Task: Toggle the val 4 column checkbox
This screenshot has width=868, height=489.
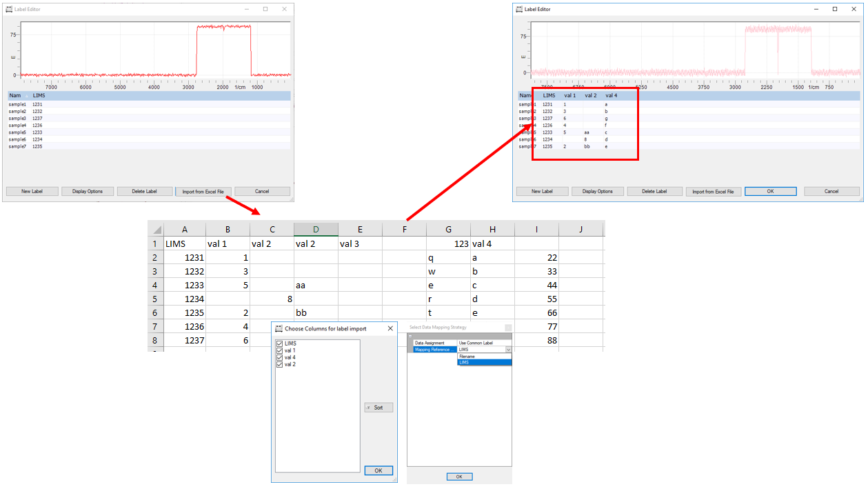Action: [279, 357]
